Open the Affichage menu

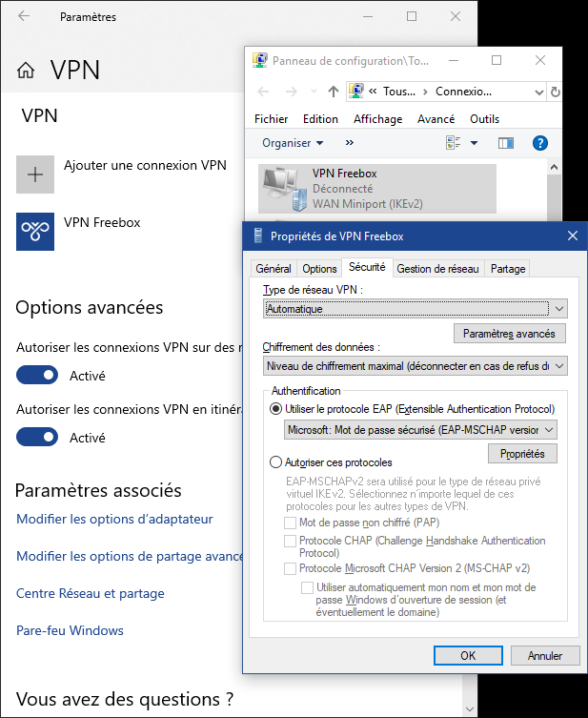click(377, 119)
